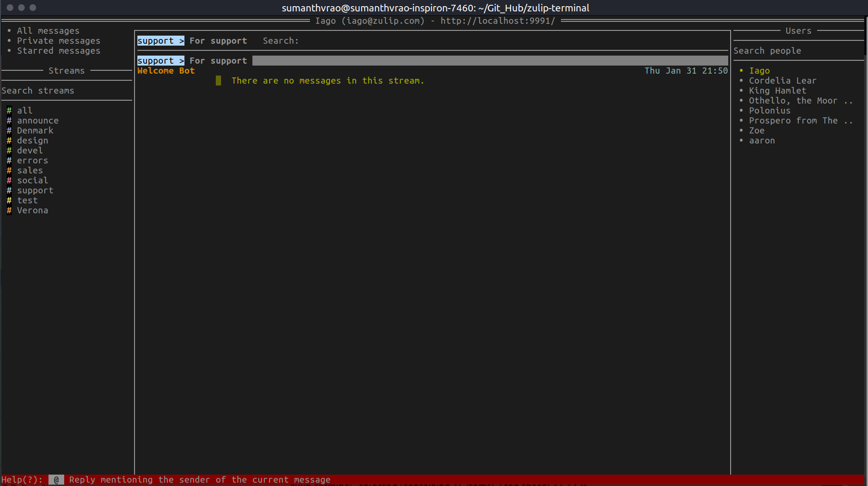This screenshot has width=868, height=486.
Task: Select the 'test' stream
Action: tap(27, 200)
